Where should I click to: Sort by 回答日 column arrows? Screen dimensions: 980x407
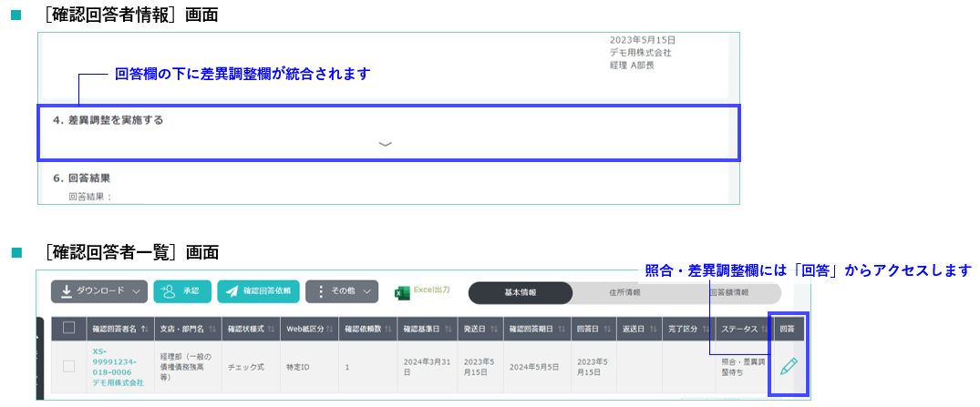point(603,328)
